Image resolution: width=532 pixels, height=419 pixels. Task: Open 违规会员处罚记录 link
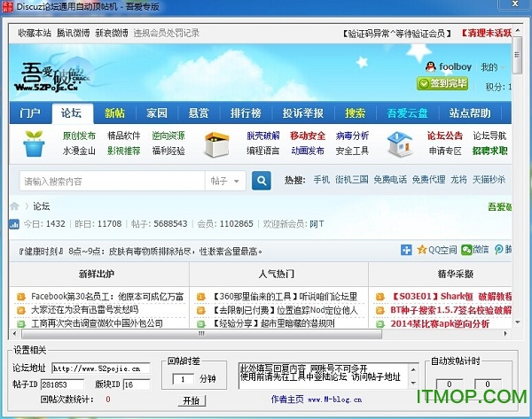(x=167, y=33)
